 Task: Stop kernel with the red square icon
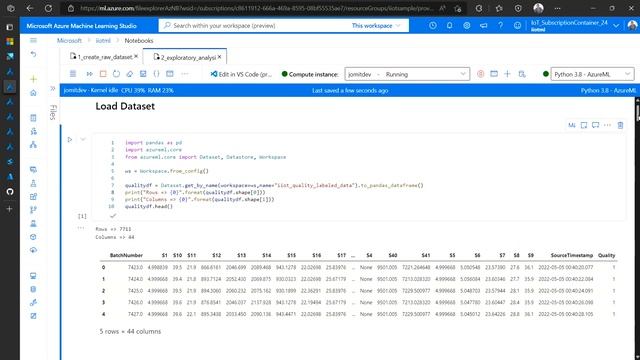coord(103,74)
